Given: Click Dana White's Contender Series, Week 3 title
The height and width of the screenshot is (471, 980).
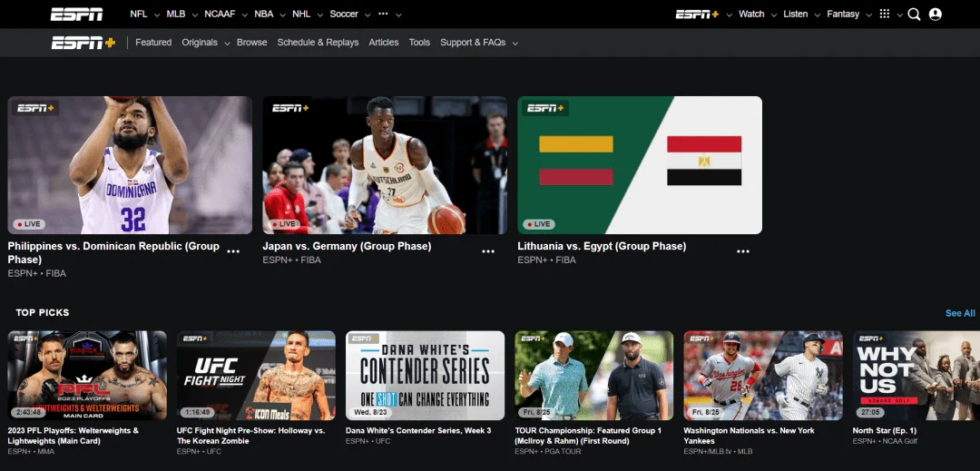Looking at the screenshot, I should (418, 430).
